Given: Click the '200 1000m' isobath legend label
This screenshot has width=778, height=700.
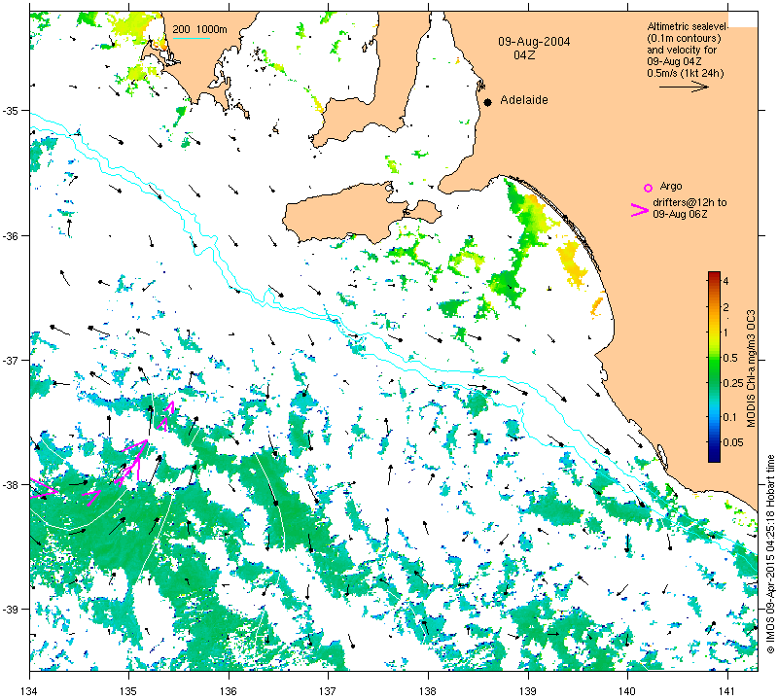Looking at the screenshot, I should 200,30.
